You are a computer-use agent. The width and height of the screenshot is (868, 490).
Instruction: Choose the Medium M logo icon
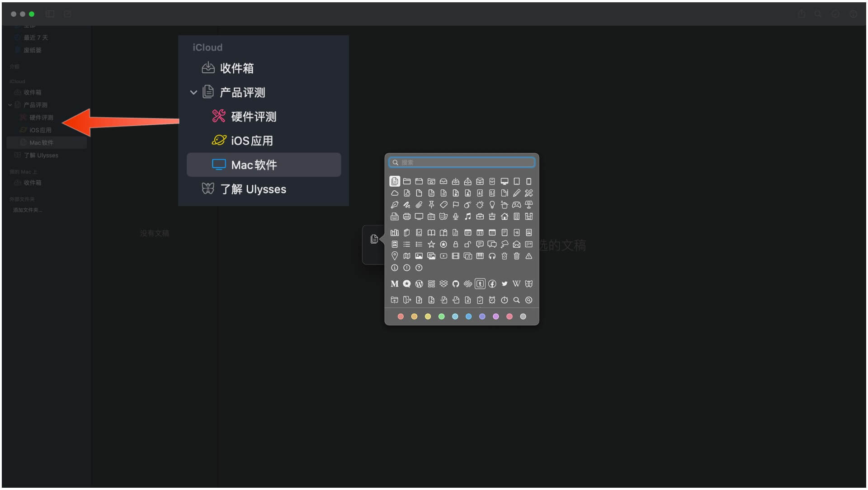pos(394,284)
